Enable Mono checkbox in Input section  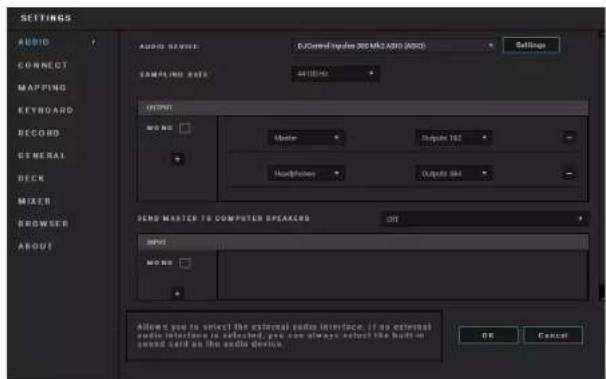point(185,263)
